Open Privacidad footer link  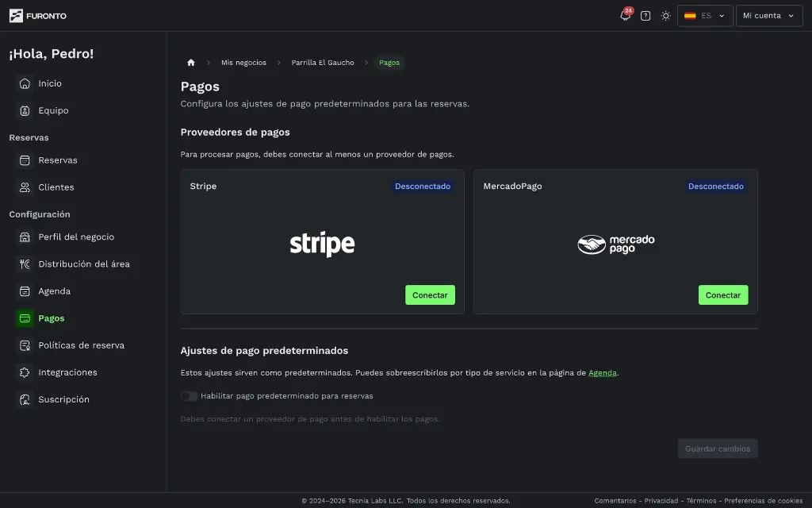pos(661,501)
